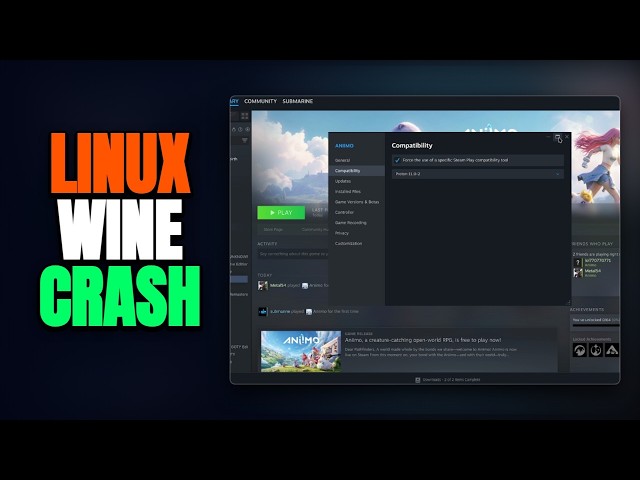Image resolution: width=640 pixels, height=480 pixels.
Task: Open the SUBMARINE profile tab
Action: coord(298,101)
